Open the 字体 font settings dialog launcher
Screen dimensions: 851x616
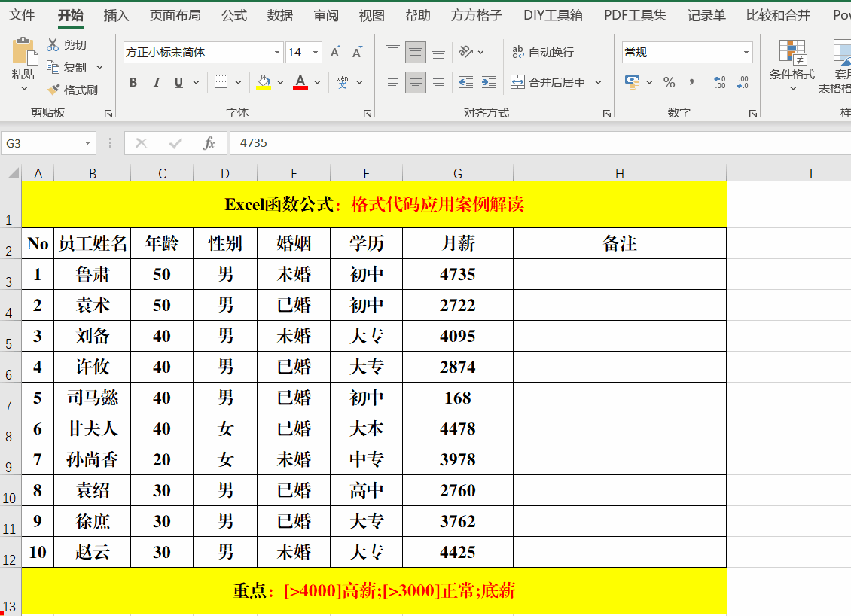click(368, 114)
